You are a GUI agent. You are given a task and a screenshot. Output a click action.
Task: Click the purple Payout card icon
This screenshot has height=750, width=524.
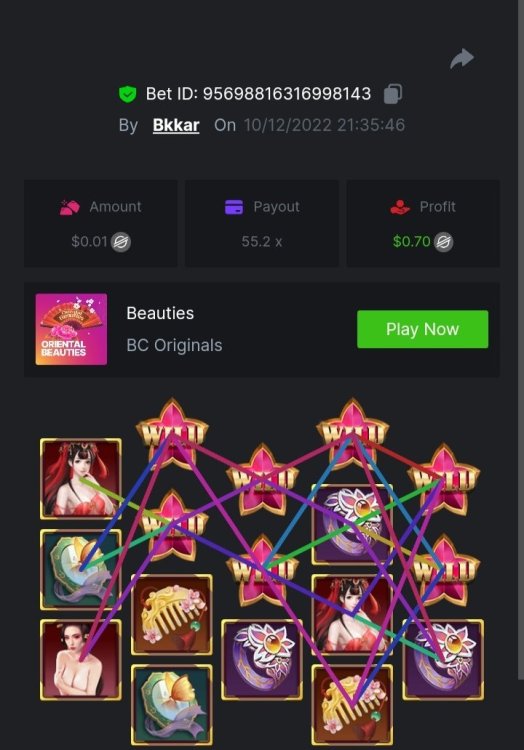tap(234, 207)
